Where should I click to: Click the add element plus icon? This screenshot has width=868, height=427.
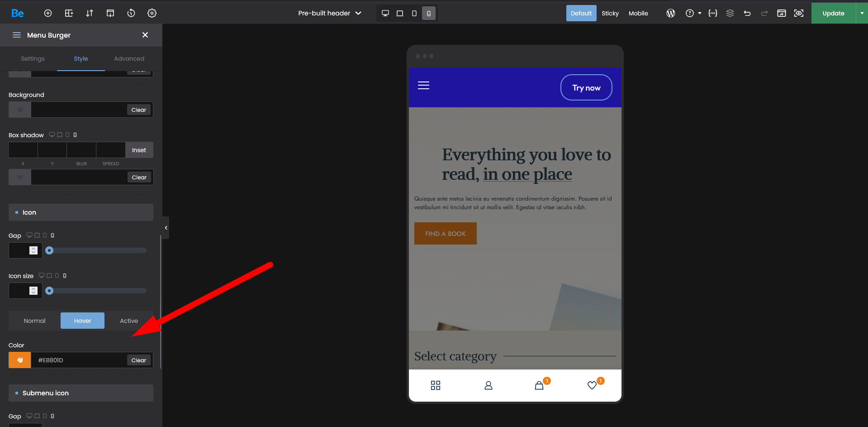tap(47, 13)
